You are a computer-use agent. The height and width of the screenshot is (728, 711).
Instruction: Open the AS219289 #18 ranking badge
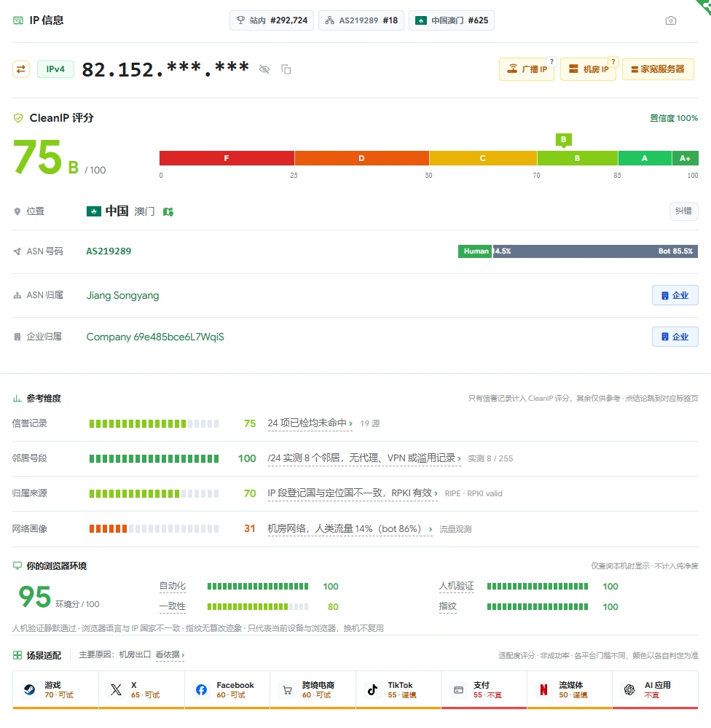coord(361,20)
